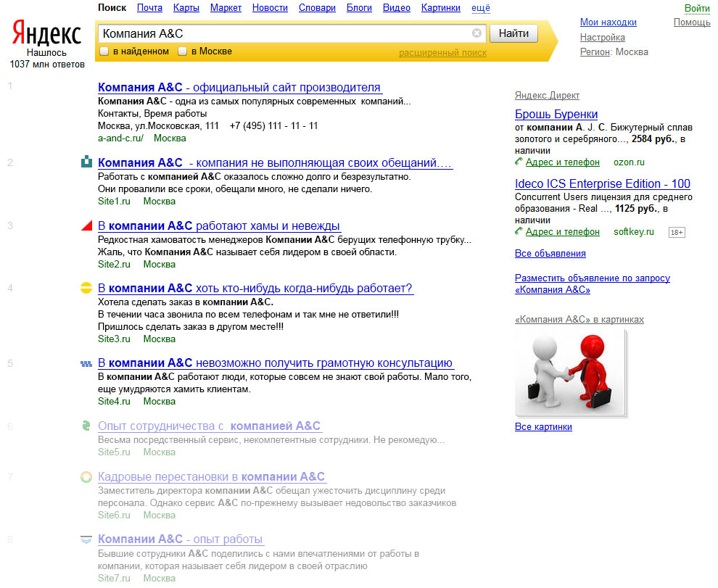
Task: Click the ring favicon of Site6.ru result
Action: 86,477
